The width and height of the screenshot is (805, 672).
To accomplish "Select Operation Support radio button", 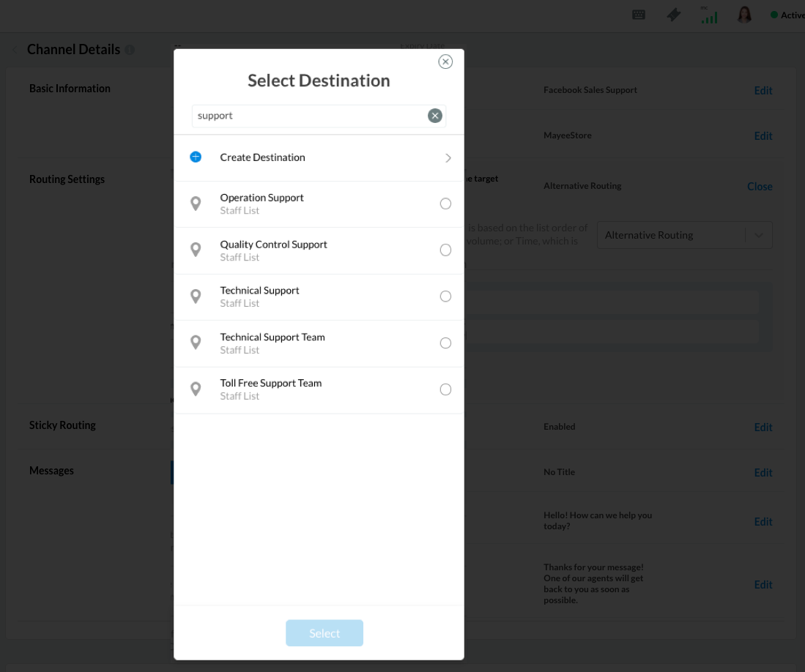I will pyautogui.click(x=445, y=204).
